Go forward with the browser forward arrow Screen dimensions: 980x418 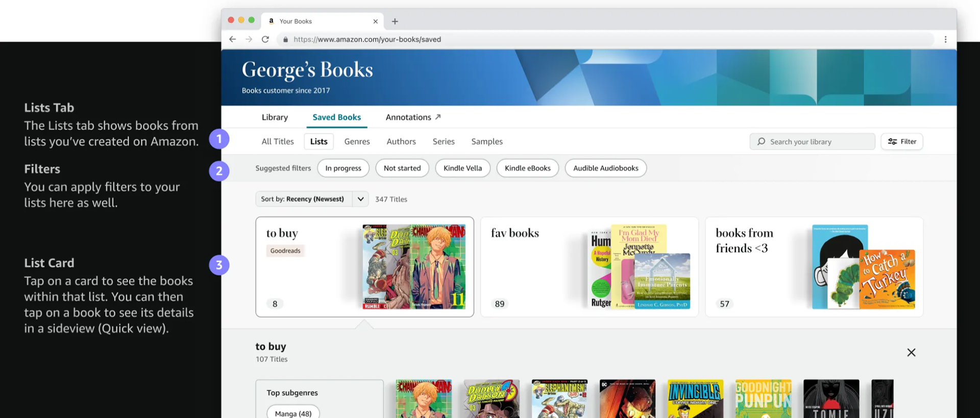tap(249, 39)
